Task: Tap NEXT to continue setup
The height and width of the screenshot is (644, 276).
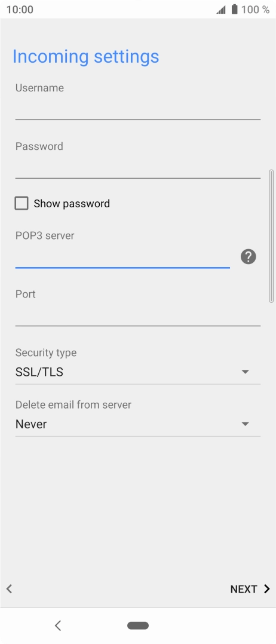Action: 244,589
